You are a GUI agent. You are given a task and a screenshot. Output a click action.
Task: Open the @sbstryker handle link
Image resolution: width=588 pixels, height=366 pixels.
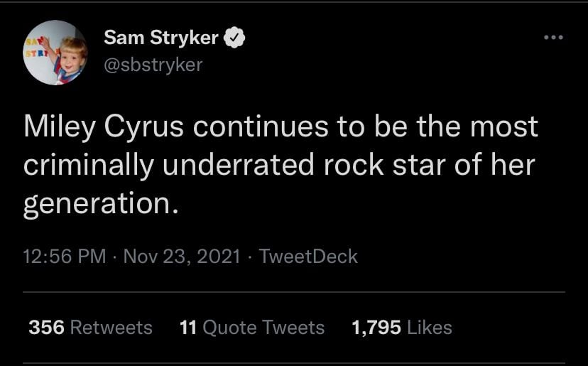(x=153, y=64)
